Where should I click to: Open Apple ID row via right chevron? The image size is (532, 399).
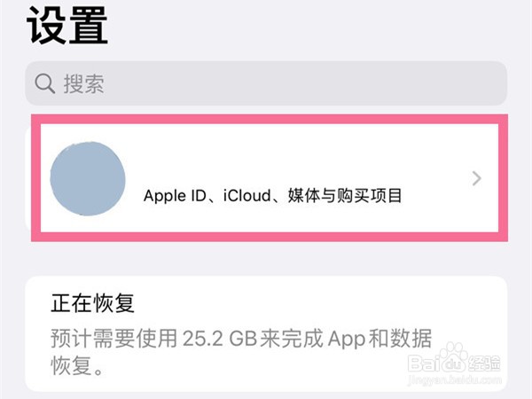477,178
